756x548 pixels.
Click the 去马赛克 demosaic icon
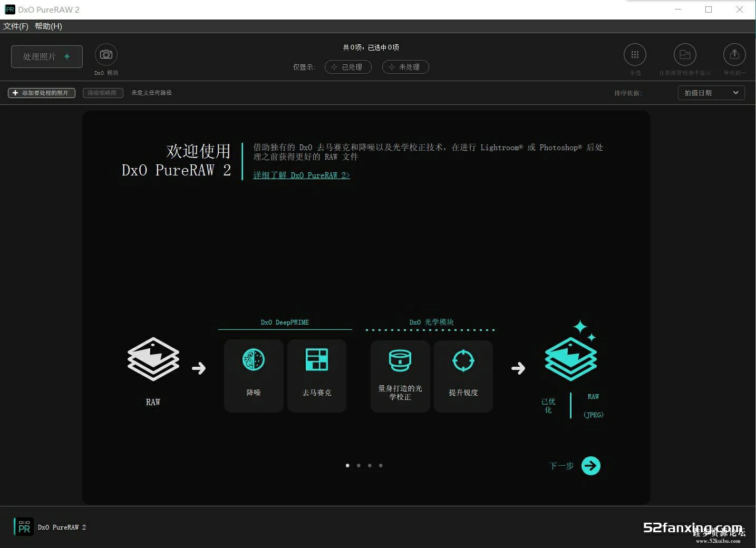317,360
